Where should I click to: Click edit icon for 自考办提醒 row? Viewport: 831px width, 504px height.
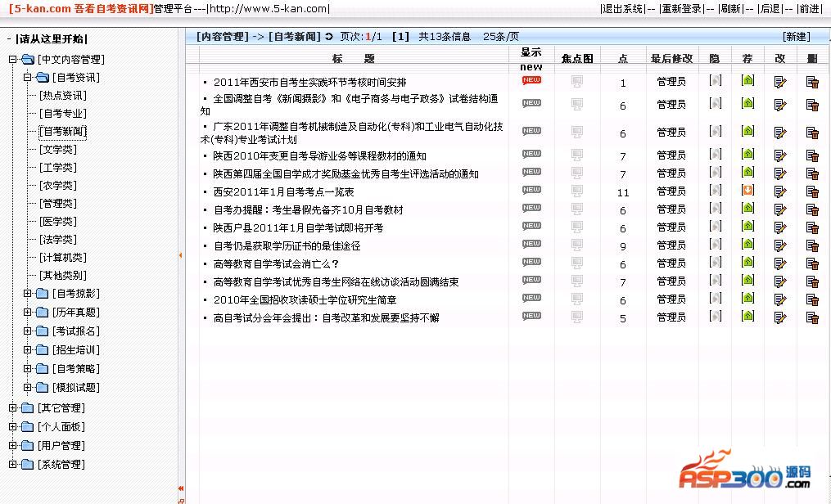point(780,209)
